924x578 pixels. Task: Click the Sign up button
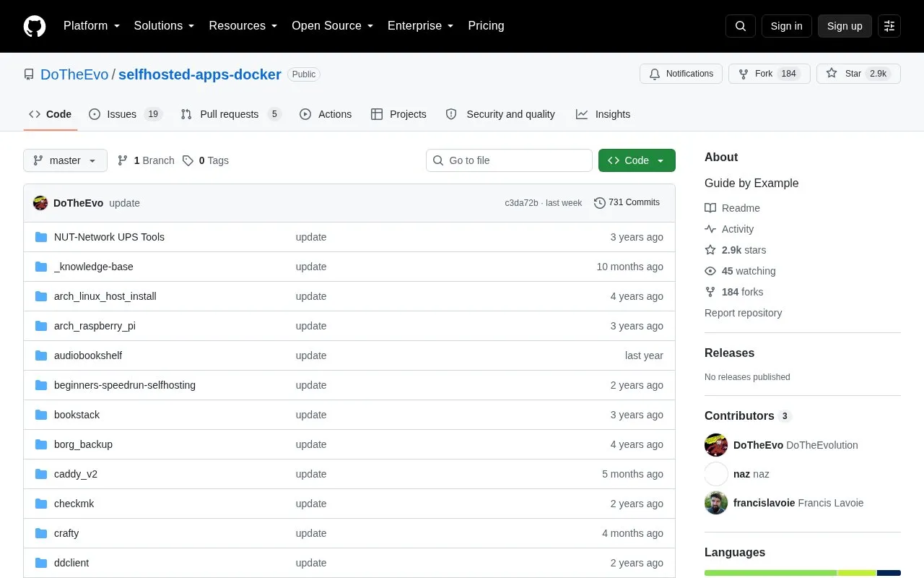click(x=845, y=26)
